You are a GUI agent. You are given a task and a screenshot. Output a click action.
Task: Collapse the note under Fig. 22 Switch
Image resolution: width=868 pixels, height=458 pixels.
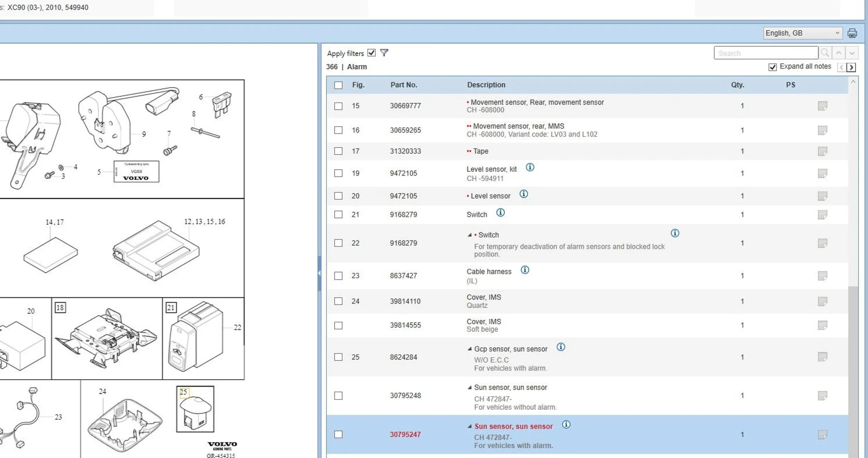tap(469, 235)
